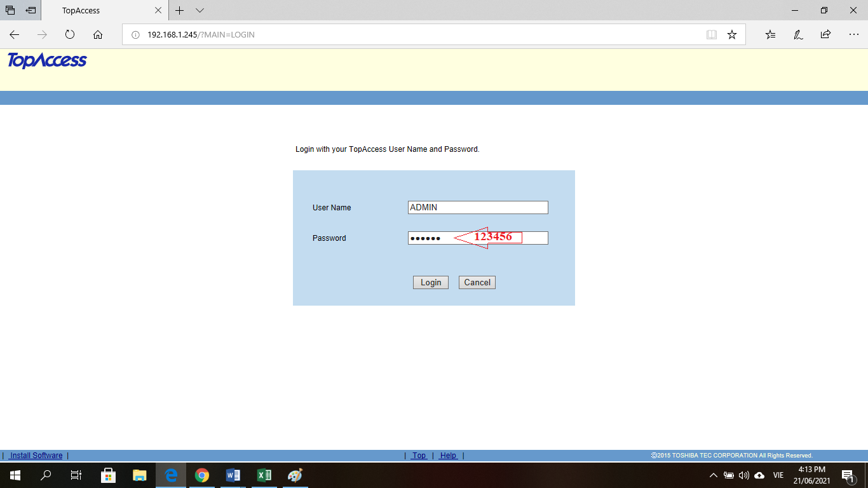
Task: Open the favorites hub icon
Action: tap(770, 35)
